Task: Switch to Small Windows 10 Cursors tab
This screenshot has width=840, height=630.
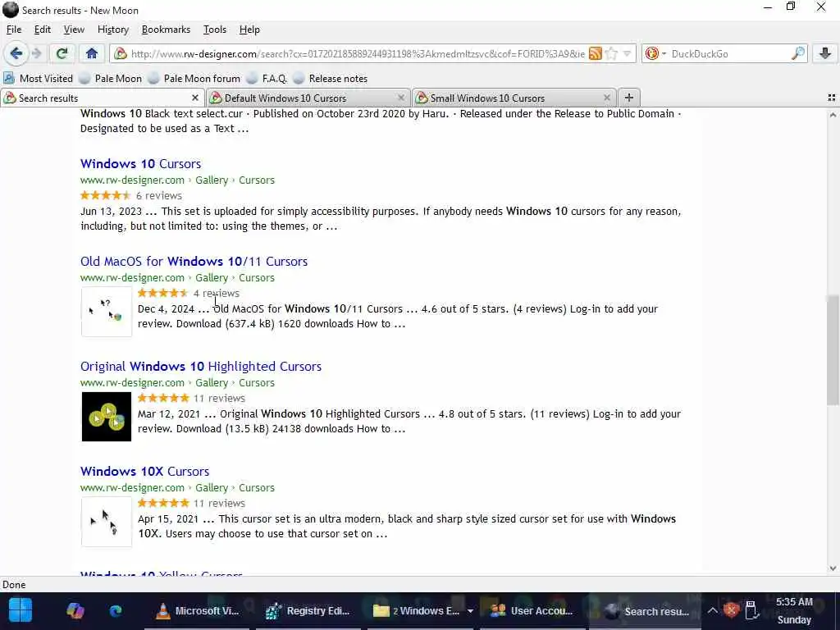Action: 514,98
